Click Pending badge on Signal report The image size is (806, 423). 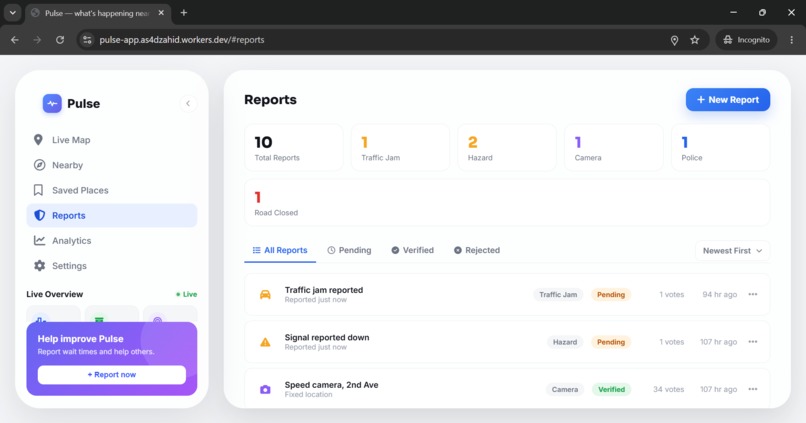(611, 342)
